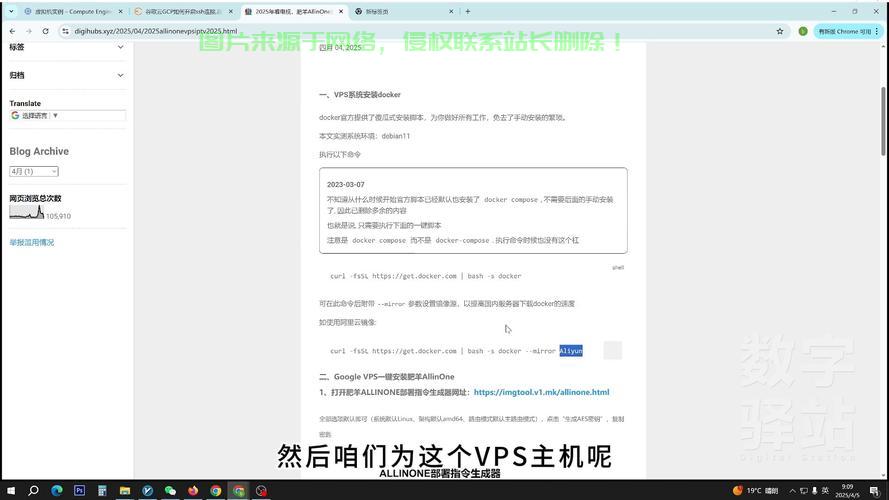This screenshot has width=889, height=500.
Task: Open site info icon beside the URL
Action: 66,31
